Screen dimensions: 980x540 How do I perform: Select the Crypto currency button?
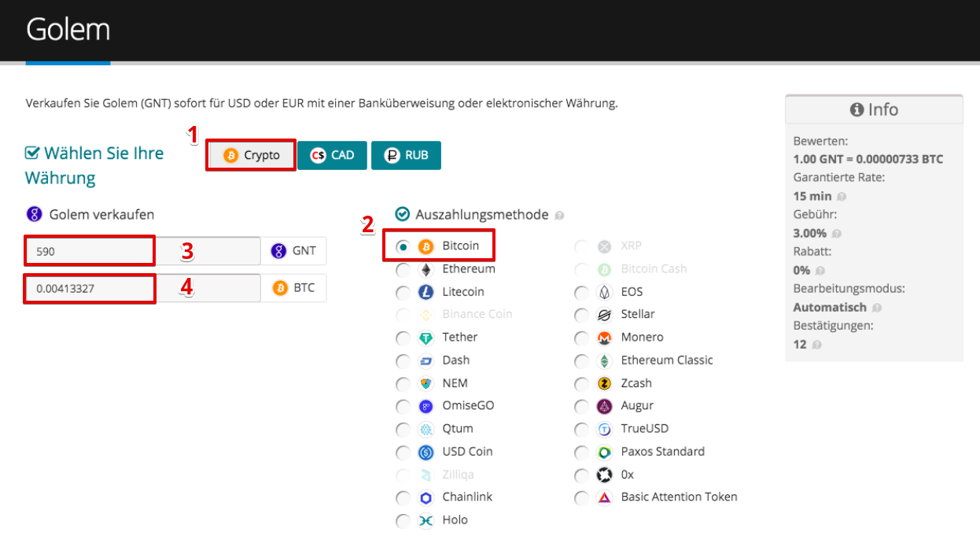251,155
